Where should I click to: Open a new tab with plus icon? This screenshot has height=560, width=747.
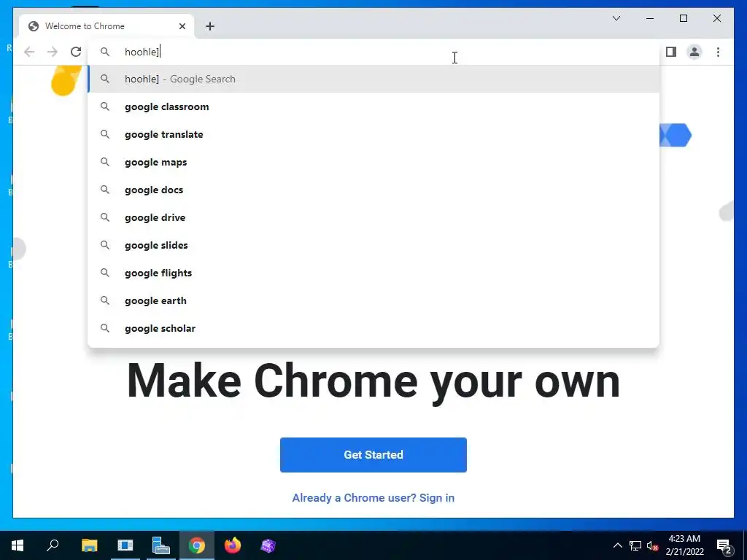pos(210,26)
